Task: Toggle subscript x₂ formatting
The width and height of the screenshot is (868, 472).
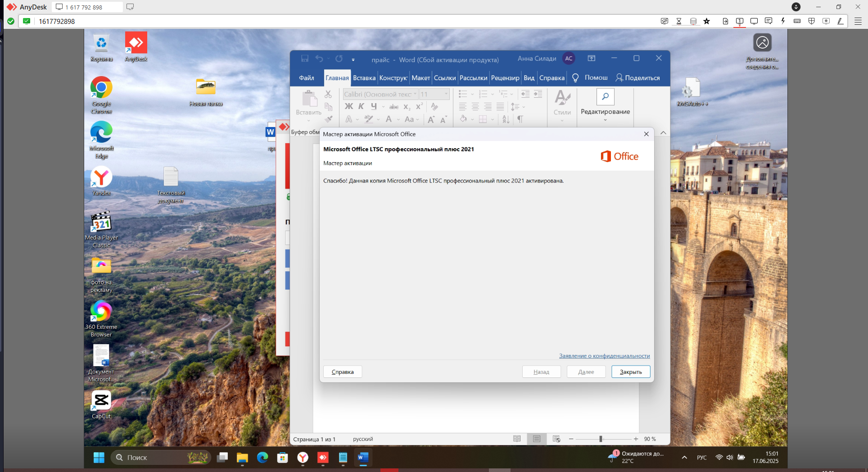Action: pos(407,107)
